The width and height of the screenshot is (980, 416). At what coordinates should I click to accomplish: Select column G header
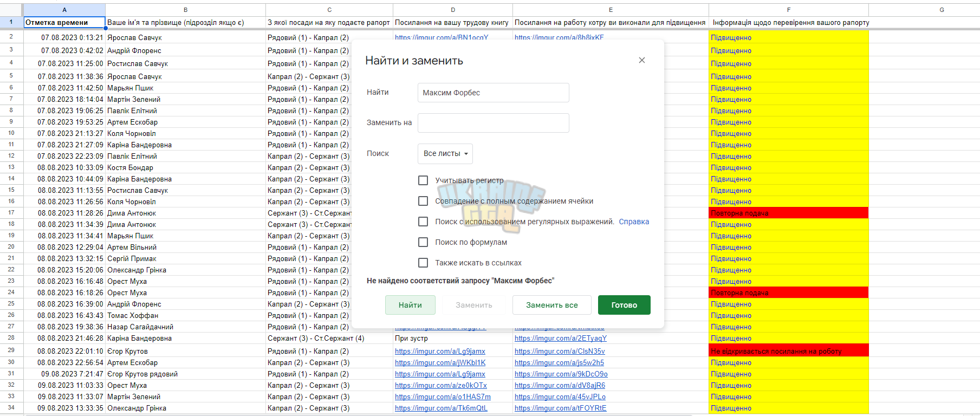coord(942,10)
